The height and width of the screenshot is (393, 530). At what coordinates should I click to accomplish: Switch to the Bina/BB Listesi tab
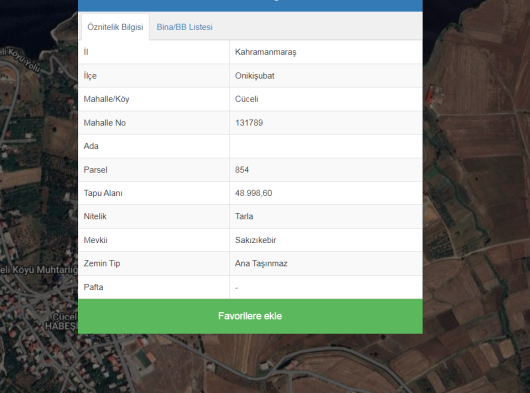[x=184, y=27]
